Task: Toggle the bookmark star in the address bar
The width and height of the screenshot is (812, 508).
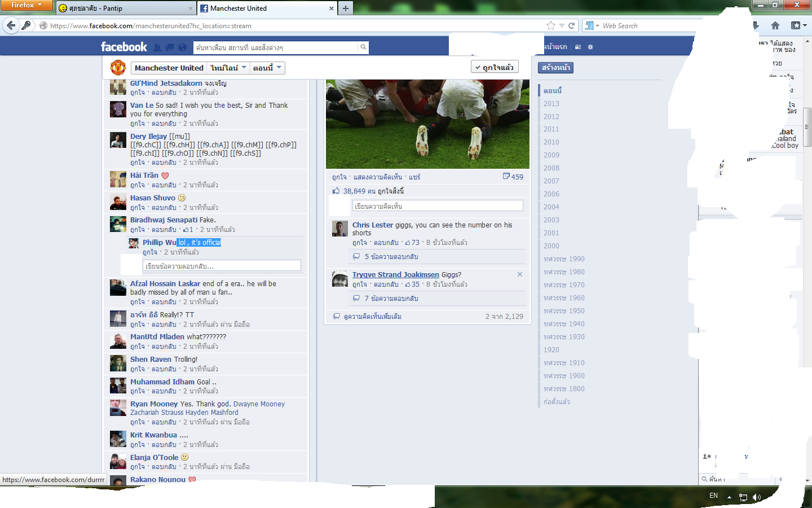Action: (x=551, y=25)
